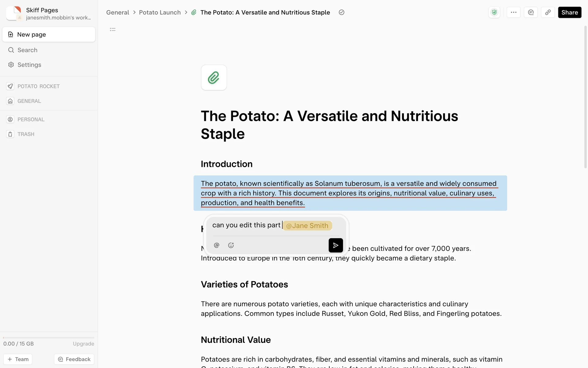Click the green shield encryption icon
Viewport: 588px width, 368px height.
click(x=494, y=13)
